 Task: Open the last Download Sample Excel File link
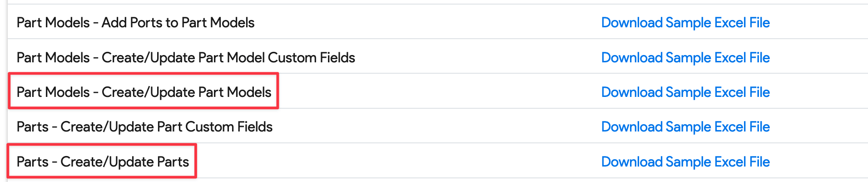pos(685,162)
